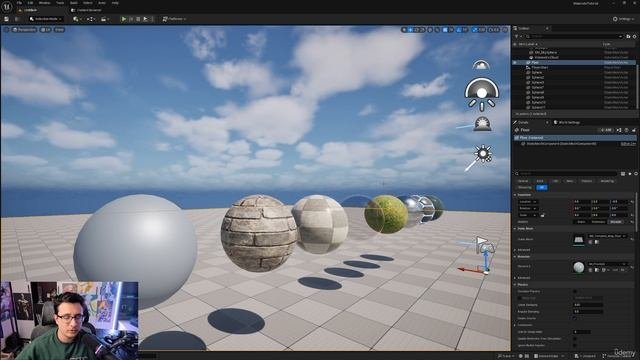Click the Details property matrix grid icon

623,174
